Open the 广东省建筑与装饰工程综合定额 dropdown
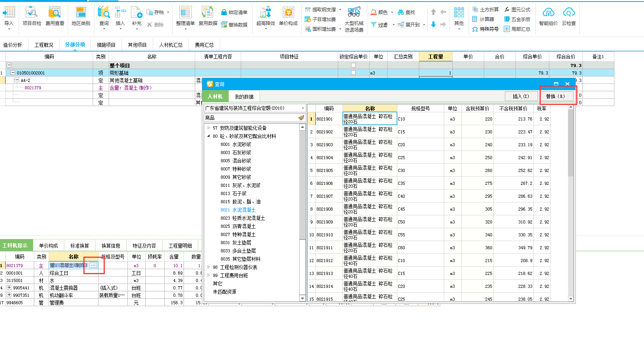Viewport: 644px width, 344px height. click(x=303, y=108)
